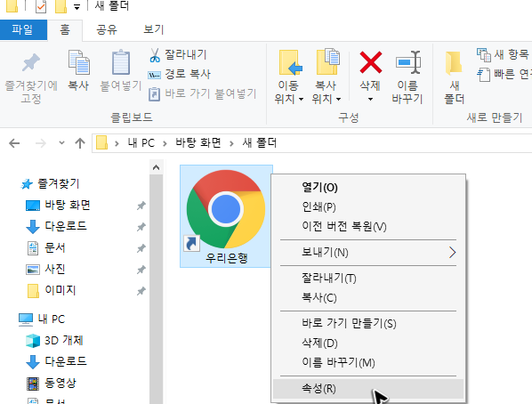Click 내 PC in address bar
This screenshot has width=532, height=404.
pyautogui.click(x=141, y=143)
